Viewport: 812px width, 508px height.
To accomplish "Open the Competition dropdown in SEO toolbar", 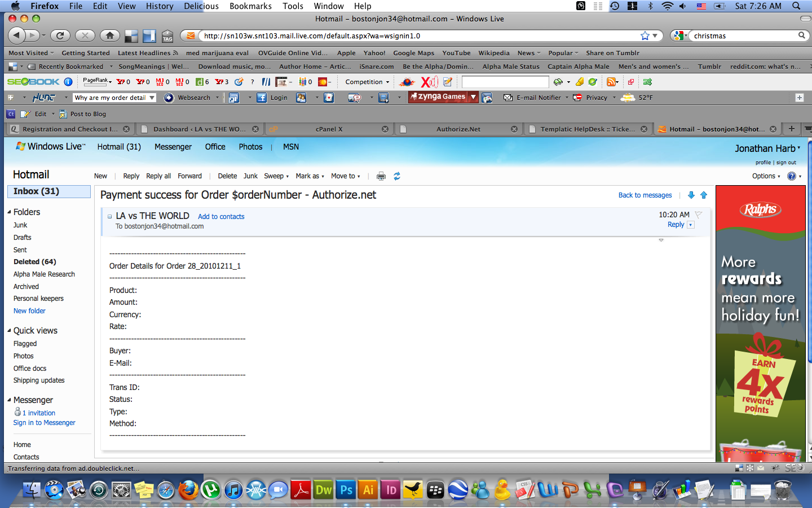I will point(368,82).
